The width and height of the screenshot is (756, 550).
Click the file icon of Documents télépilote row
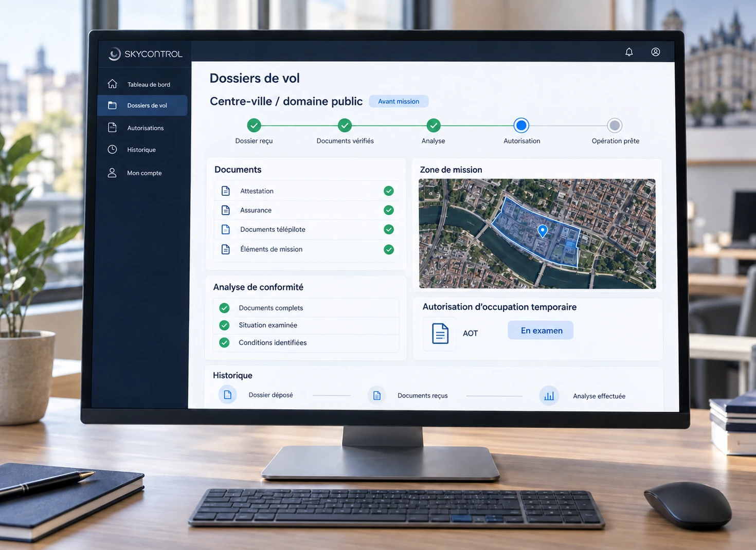click(226, 229)
